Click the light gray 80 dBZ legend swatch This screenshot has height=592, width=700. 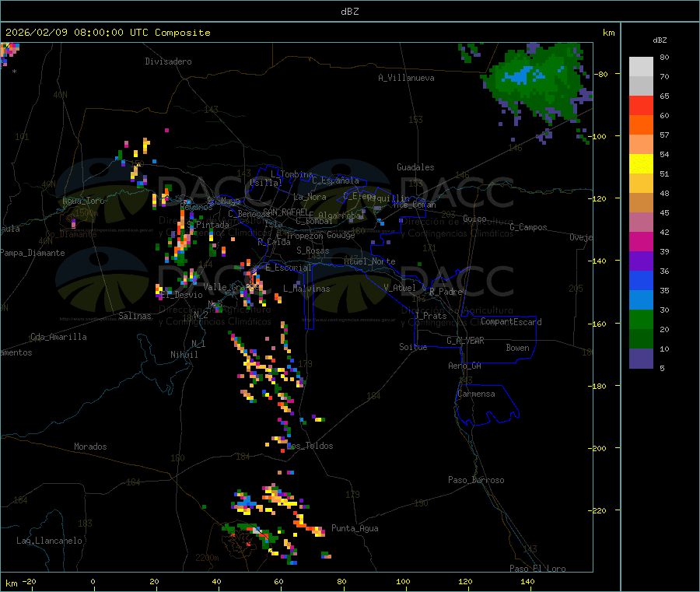point(641,67)
